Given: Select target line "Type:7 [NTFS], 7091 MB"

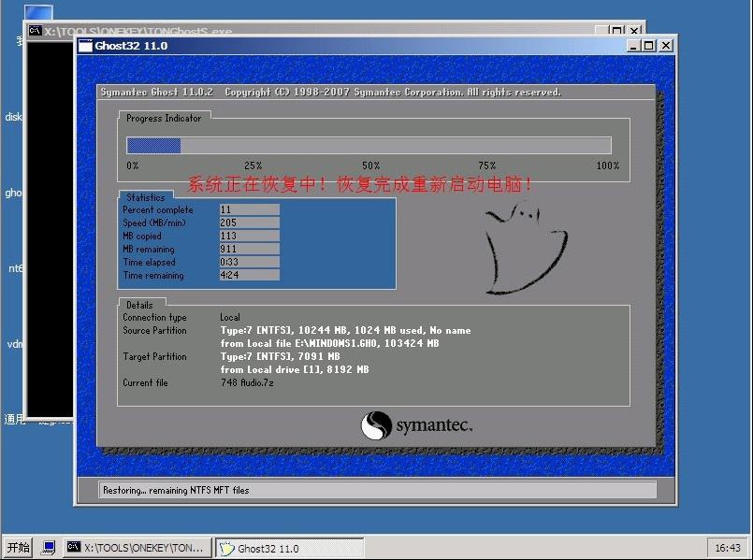Looking at the screenshot, I should pyautogui.click(x=281, y=356).
